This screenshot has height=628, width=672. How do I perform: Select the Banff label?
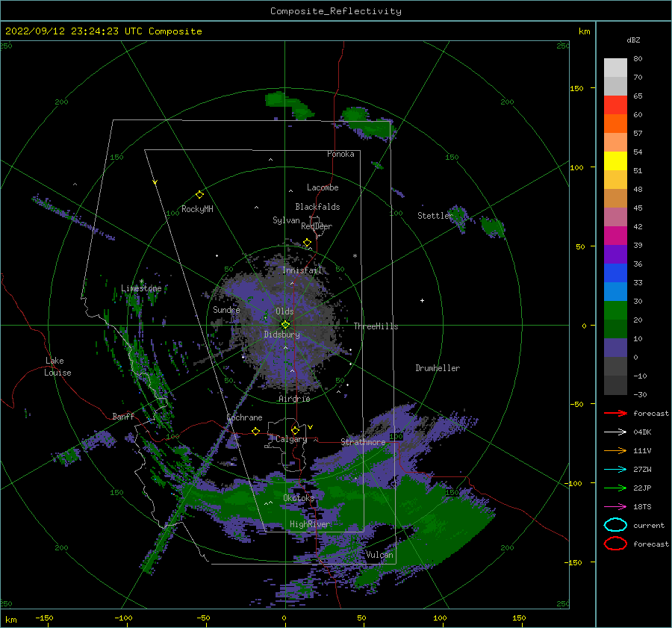coord(123,416)
